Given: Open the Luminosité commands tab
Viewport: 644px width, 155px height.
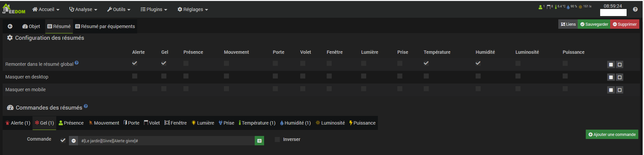Looking at the screenshot, I should tap(330, 123).
